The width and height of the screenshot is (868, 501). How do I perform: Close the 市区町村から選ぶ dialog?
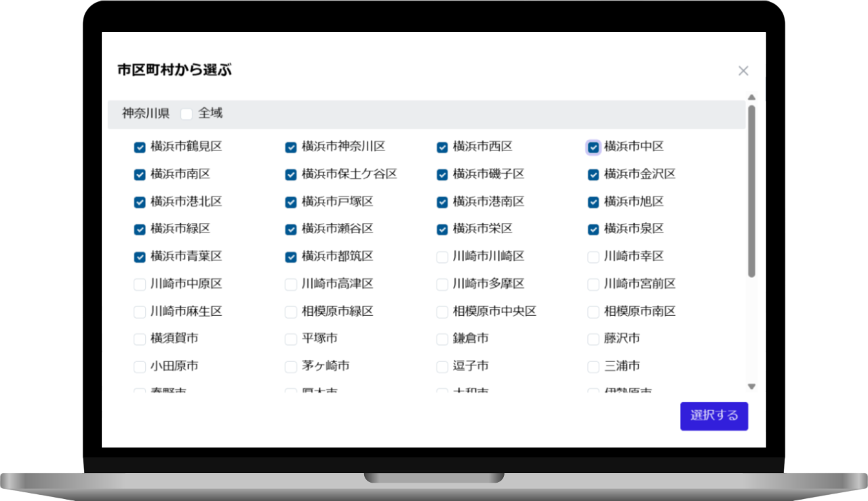pos(743,71)
